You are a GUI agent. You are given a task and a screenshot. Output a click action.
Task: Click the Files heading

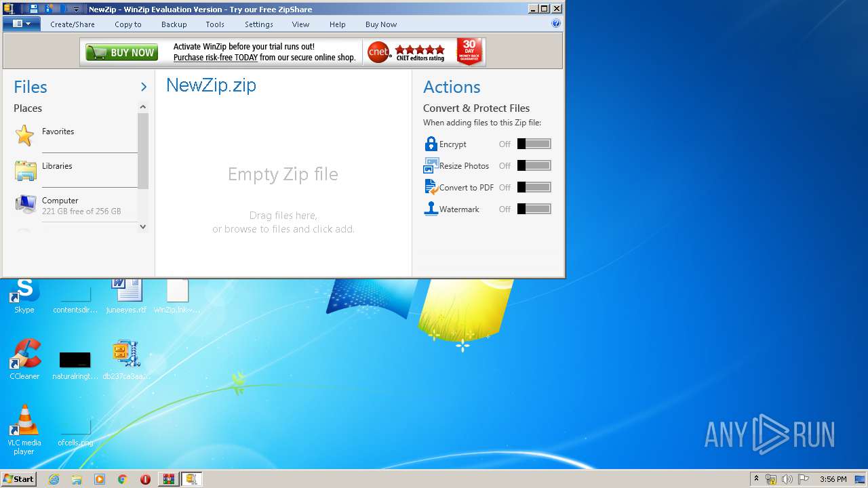pos(31,87)
